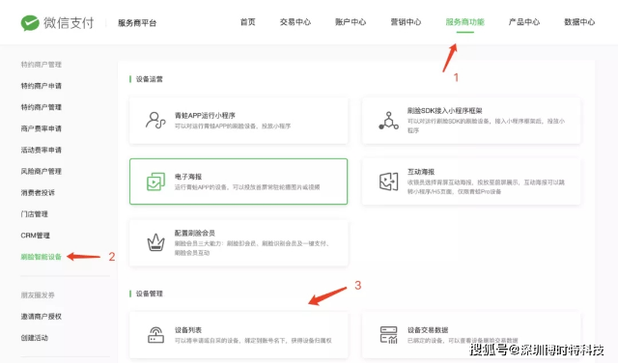Viewport: 618px width, 364px height.
Task: Click the 微信支付 brand text
Action: (69, 23)
